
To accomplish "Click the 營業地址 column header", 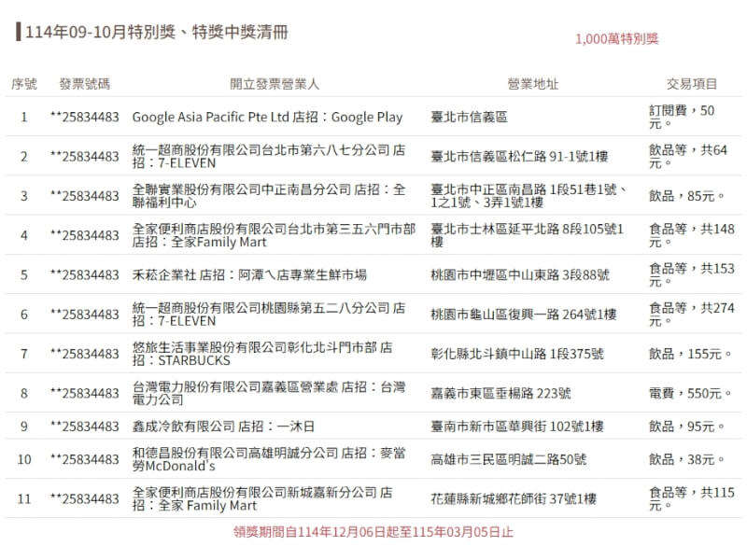I will [533, 84].
